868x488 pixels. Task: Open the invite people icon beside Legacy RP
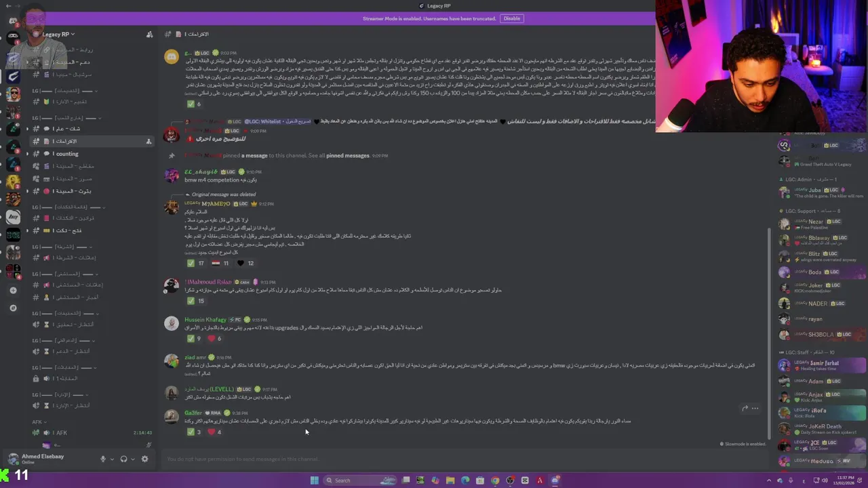(x=149, y=34)
